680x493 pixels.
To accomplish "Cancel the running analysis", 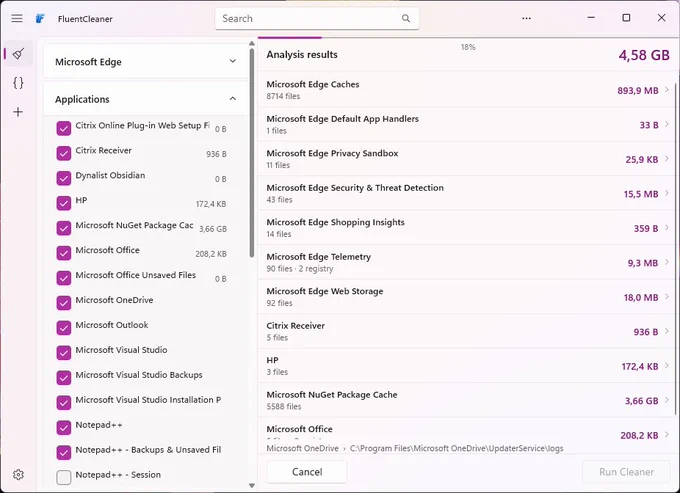I will point(307,472).
